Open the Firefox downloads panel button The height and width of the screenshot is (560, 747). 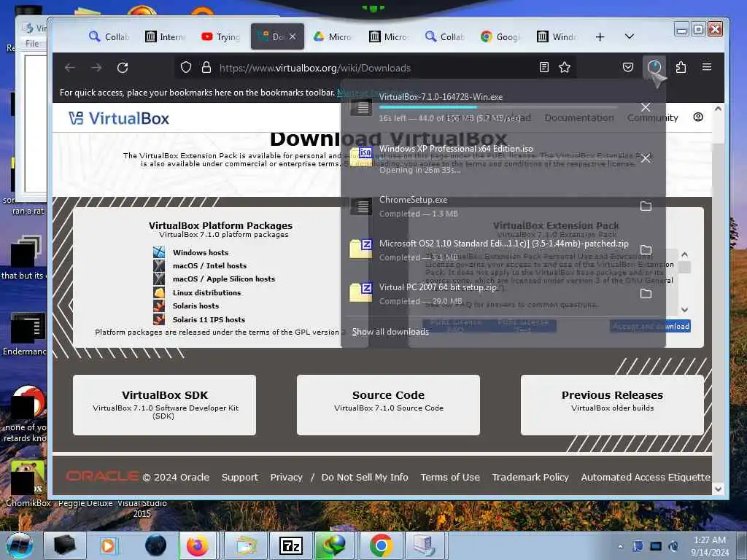tap(654, 68)
